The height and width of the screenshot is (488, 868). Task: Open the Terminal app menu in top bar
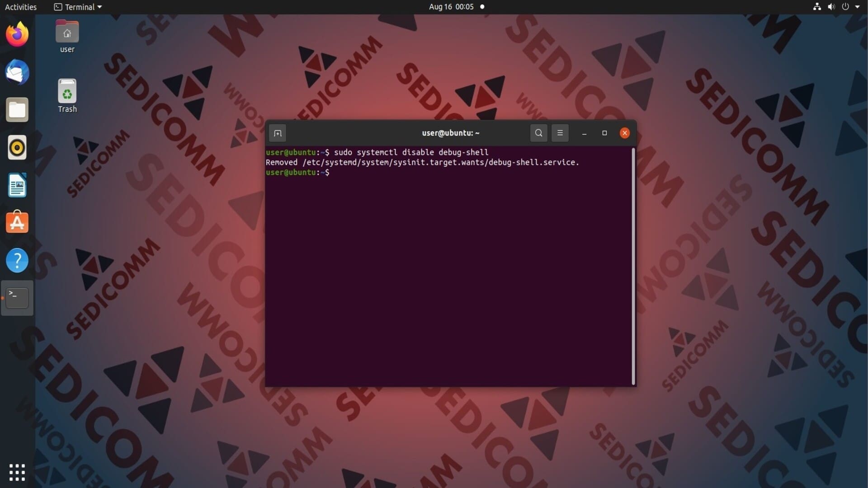coord(78,7)
